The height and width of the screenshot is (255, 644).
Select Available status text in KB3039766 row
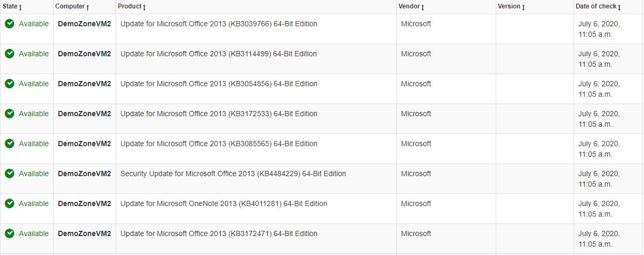(34, 24)
